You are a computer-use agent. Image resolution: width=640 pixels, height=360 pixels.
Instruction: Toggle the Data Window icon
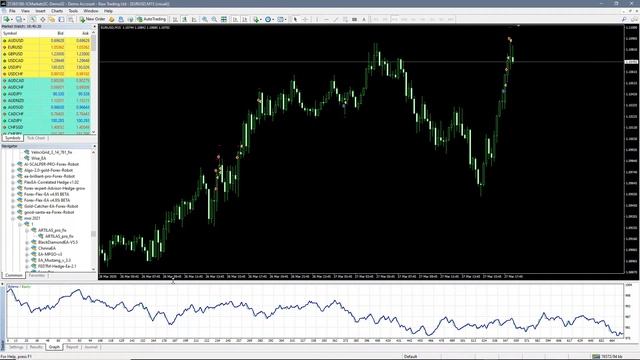coord(42,19)
